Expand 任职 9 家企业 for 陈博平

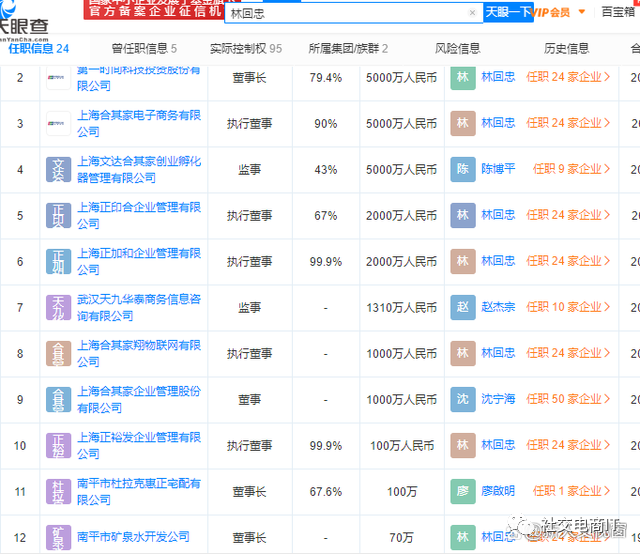(x=571, y=169)
